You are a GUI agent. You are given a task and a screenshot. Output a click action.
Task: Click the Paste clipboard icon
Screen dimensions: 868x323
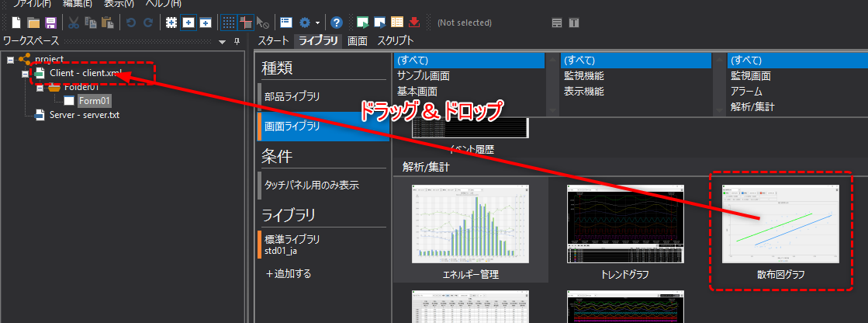pyautogui.click(x=108, y=23)
